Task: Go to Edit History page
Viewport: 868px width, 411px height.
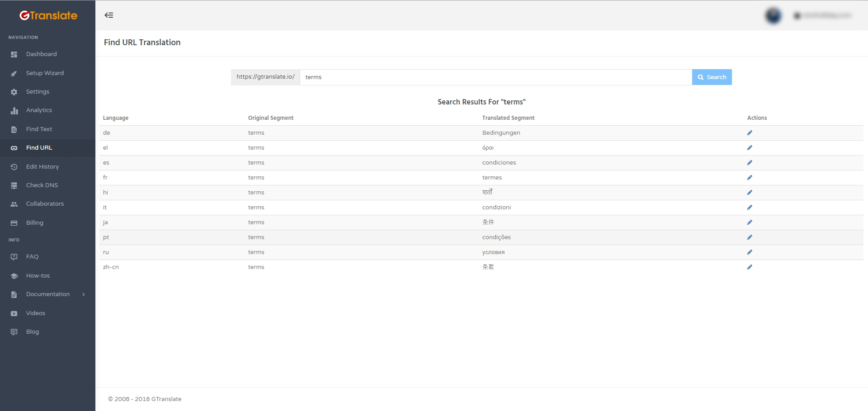Action: [x=42, y=167]
